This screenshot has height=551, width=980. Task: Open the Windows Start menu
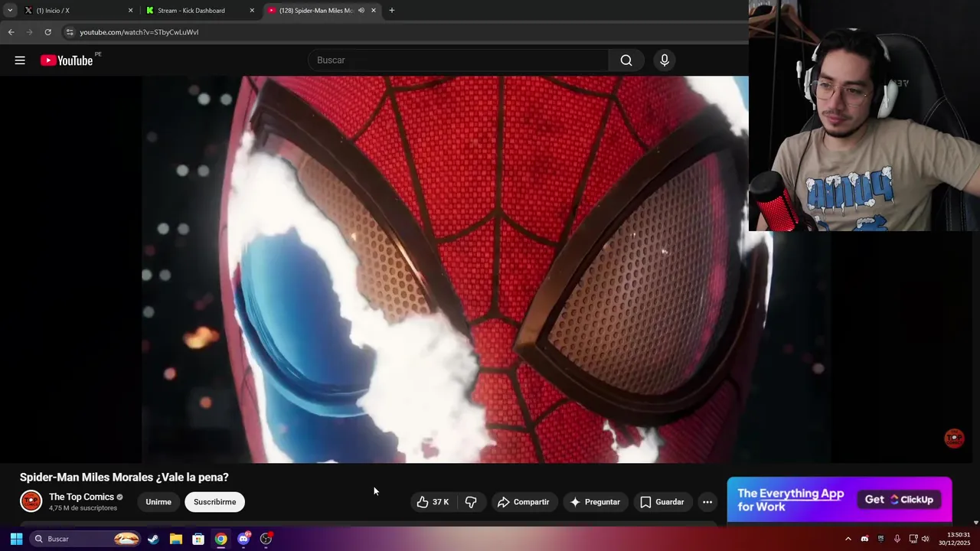point(16,539)
